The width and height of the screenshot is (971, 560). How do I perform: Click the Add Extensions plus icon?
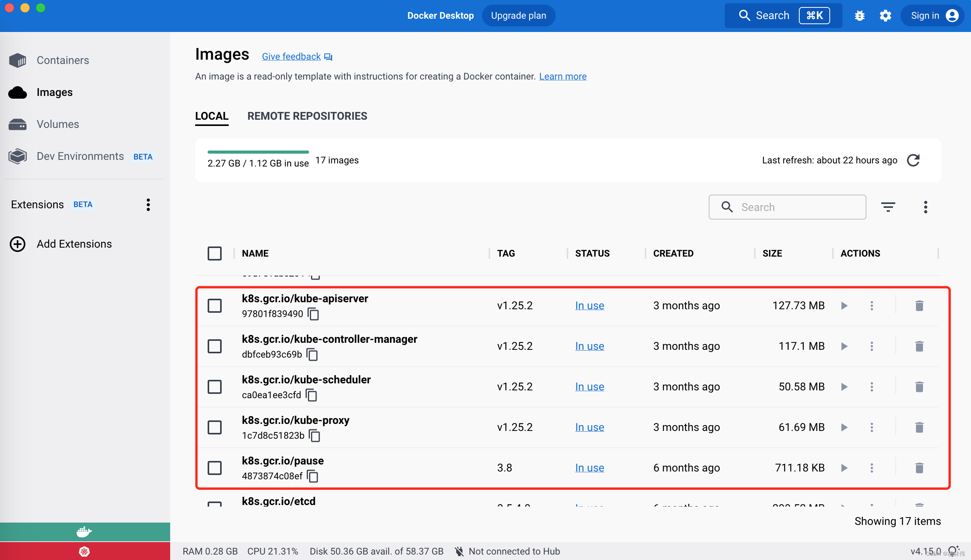click(x=18, y=244)
